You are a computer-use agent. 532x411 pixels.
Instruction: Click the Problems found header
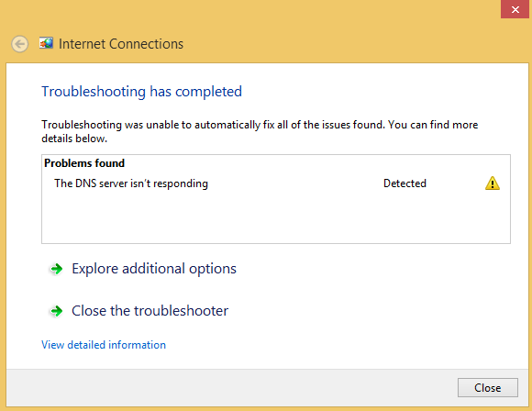point(84,163)
